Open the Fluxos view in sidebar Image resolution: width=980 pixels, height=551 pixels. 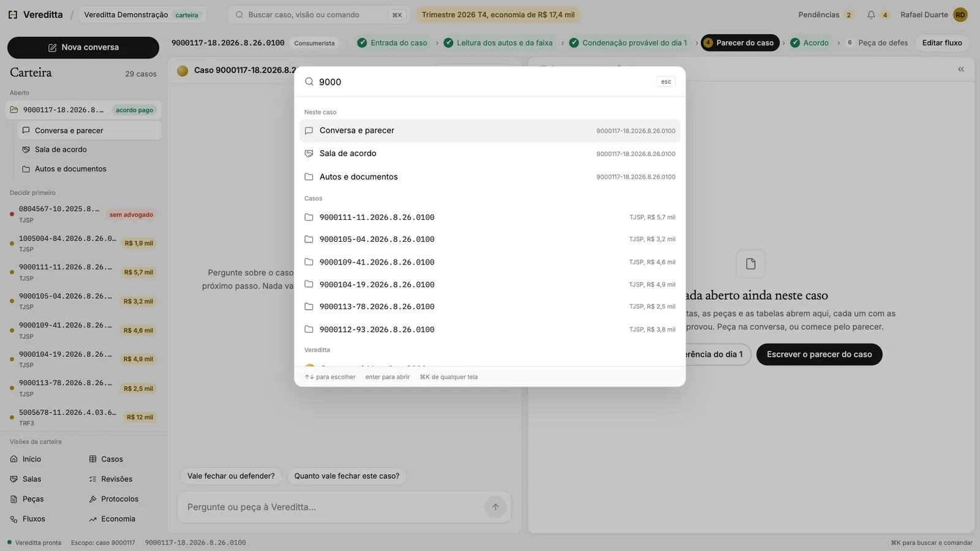pos(28,519)
